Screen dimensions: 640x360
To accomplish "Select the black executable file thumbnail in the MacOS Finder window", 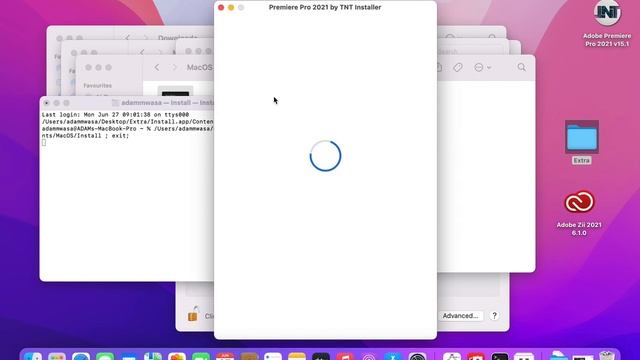I will (176, 93).
